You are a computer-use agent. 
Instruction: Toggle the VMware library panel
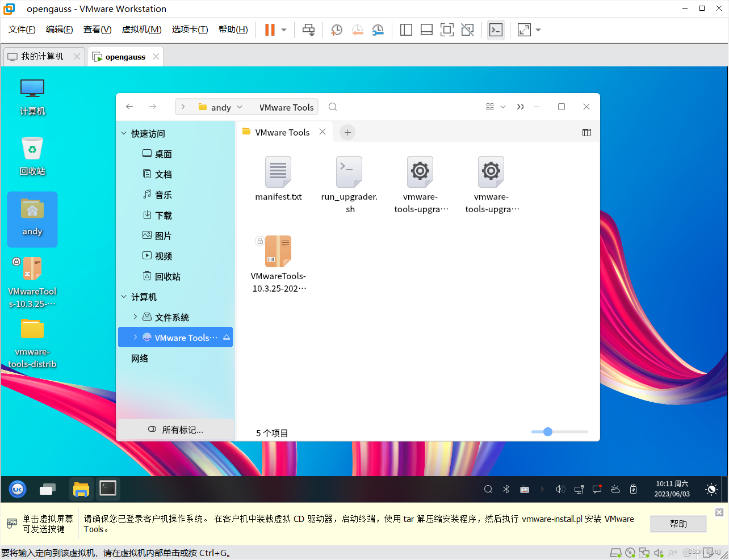coord(406,30)
